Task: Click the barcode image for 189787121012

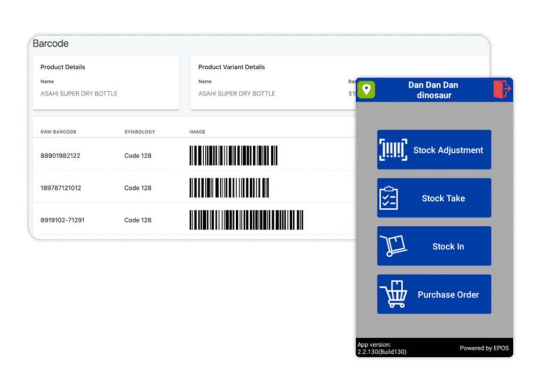Action: pos(229,187)
